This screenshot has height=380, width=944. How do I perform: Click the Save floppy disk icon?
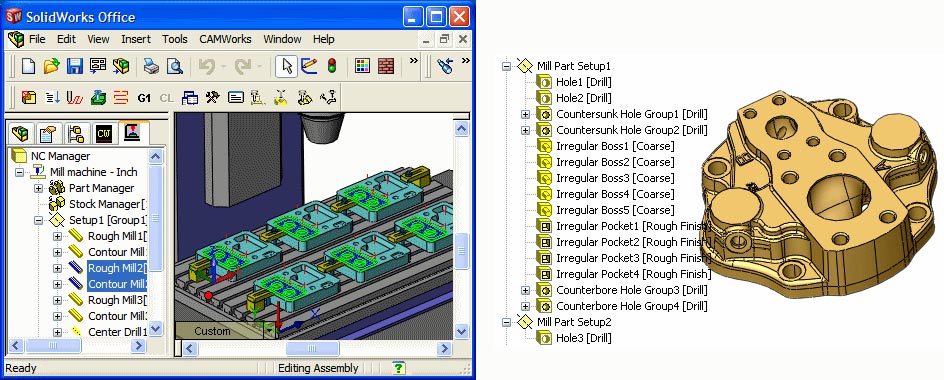(x=75, y=66)
